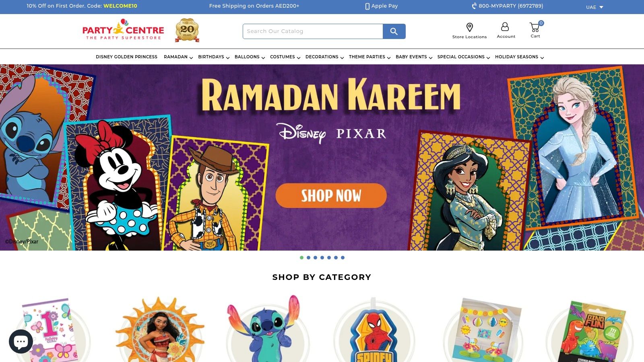Expand the Balloons menu chevron

tap(263, 58)
